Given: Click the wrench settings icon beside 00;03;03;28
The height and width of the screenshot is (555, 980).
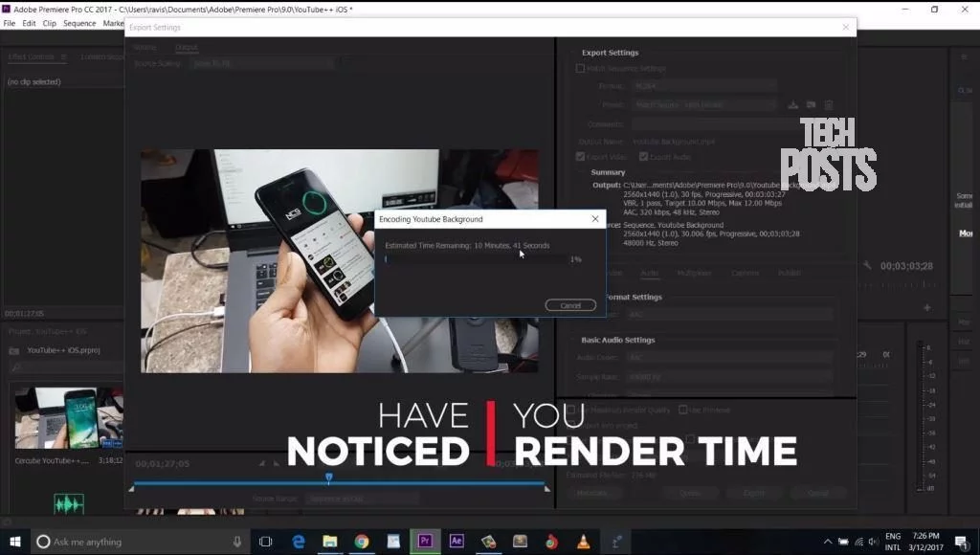Looking at the screenshot, I should tap(867, 266).
